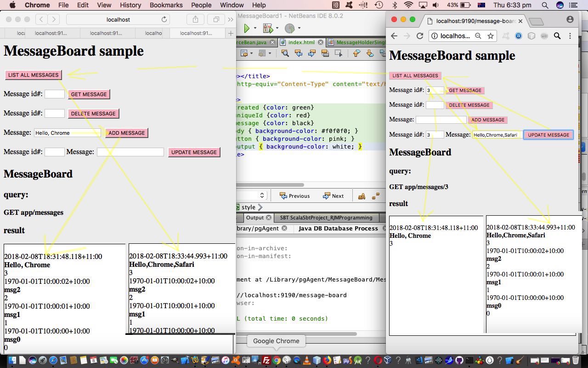Image resolution: width=588 pixels, height=368 pixels.
Task: Click the Find Previous Occurrence icon in editor toolbar
Action: coord(299,53)
